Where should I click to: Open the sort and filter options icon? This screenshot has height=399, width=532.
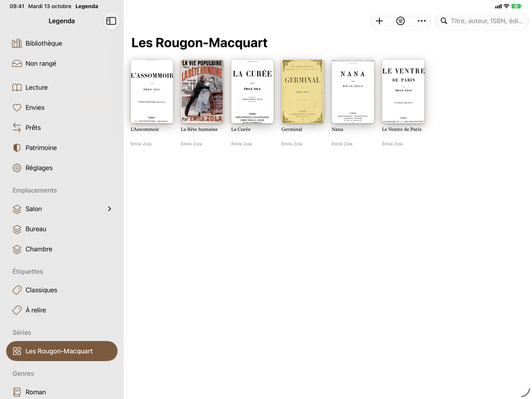click(x=401, y=21)
